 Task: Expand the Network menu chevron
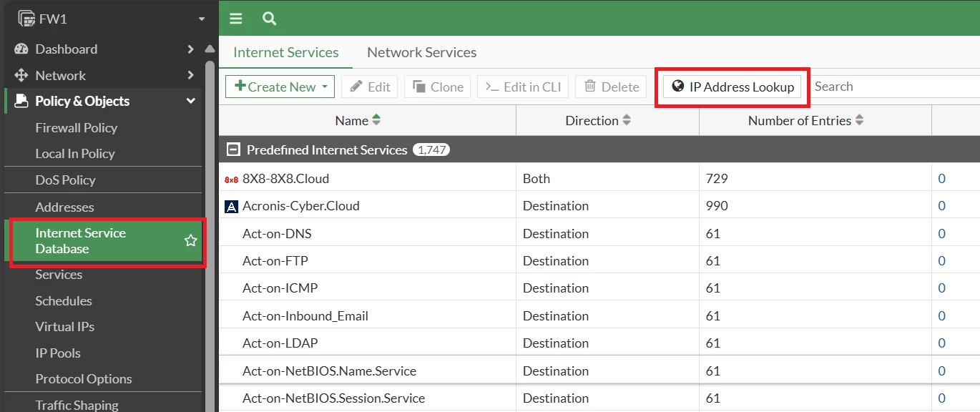[x=190, y=75]
